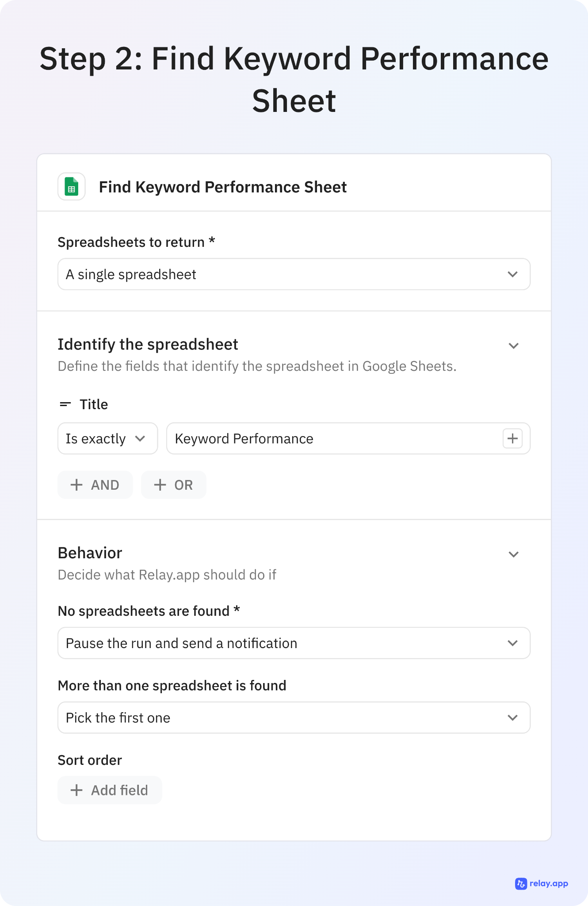This screenshot has width=588, height=906.
Task: Open the "Is exactly" condition dropdown
Action: pyautogui.click(x=107, y=438)
